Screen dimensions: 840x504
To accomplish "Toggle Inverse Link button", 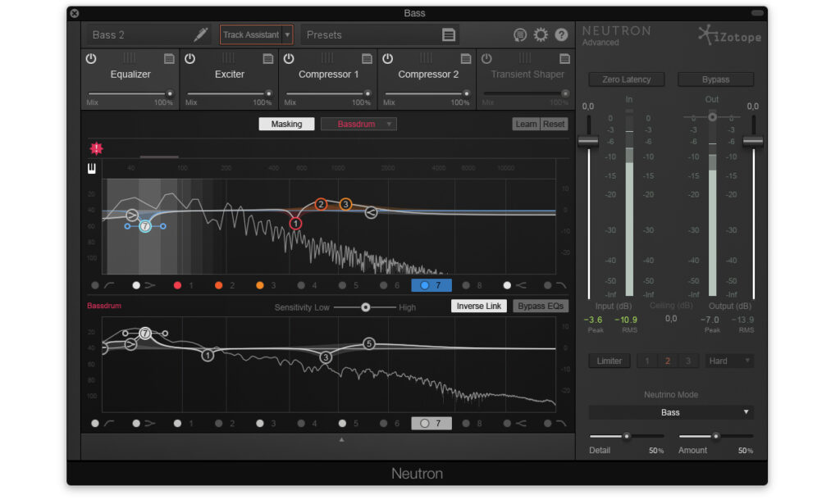I will (x=479, y=306).
